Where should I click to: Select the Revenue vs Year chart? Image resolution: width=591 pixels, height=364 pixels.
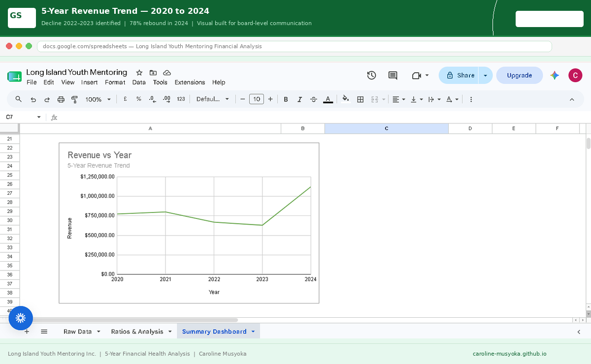(189, 223)
